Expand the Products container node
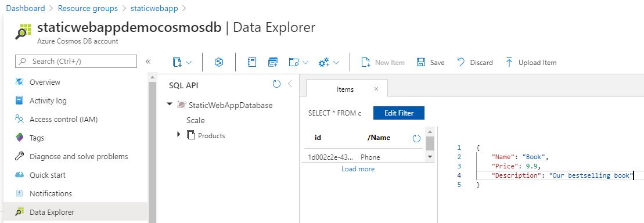The image size is (644, 223). [178, 134]
